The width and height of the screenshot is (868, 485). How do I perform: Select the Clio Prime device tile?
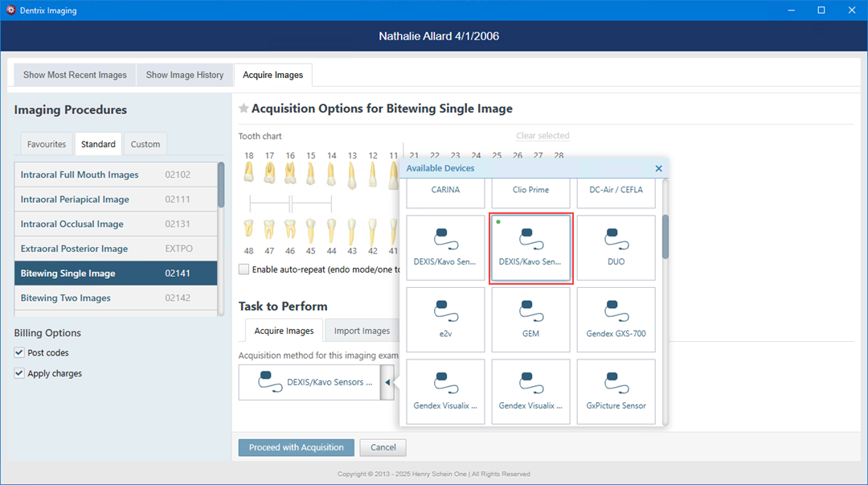(531, 193)
